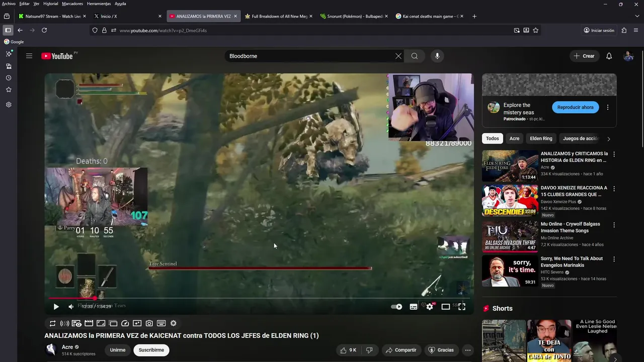Toggle theater mode in player

pos(446,307)
